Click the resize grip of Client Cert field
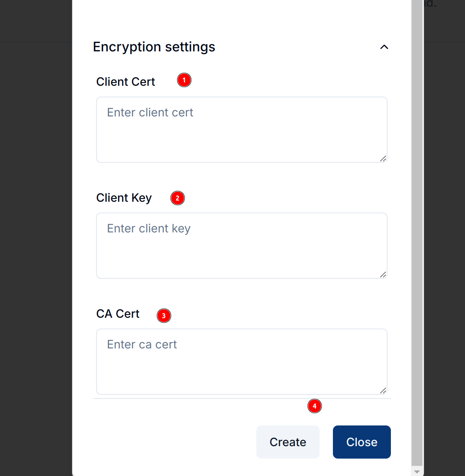 click(383, 159)
